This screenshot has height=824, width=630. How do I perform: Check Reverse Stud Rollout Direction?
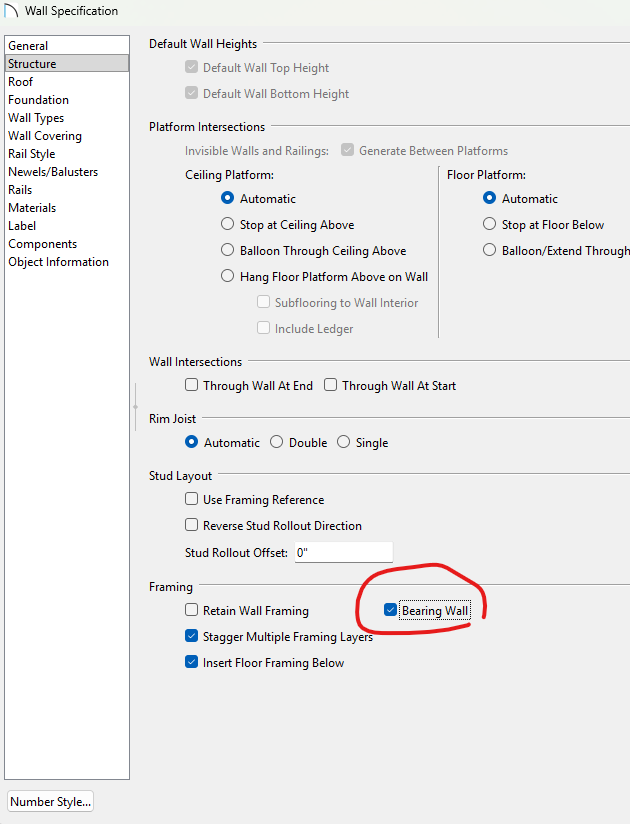(x=192, y=525)
